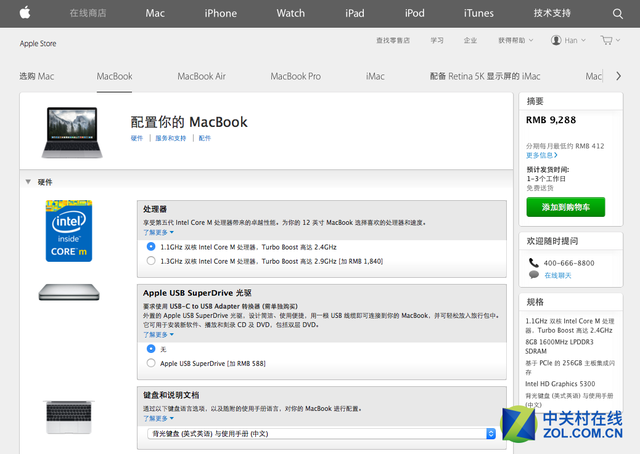Image resolution: width=640 pixels, height=454 pixels.
Task: Click the Intel HD Graphics 5300 spec
Action: point(560,384)
